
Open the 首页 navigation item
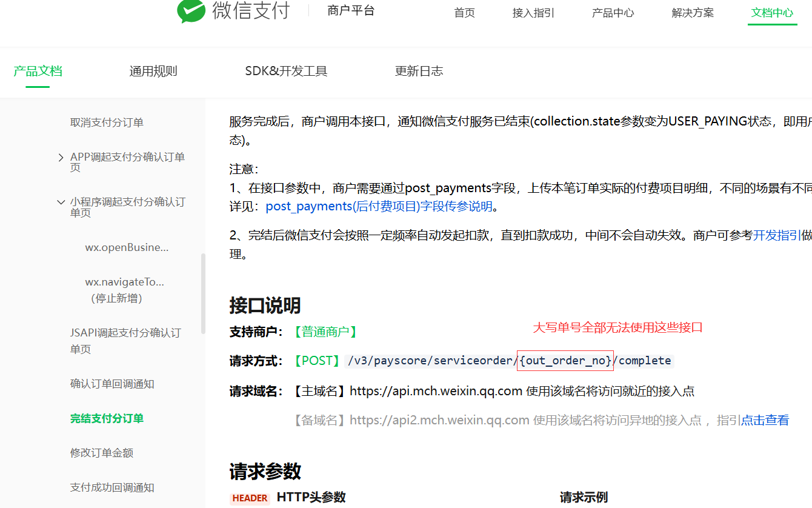click(465, 13)
